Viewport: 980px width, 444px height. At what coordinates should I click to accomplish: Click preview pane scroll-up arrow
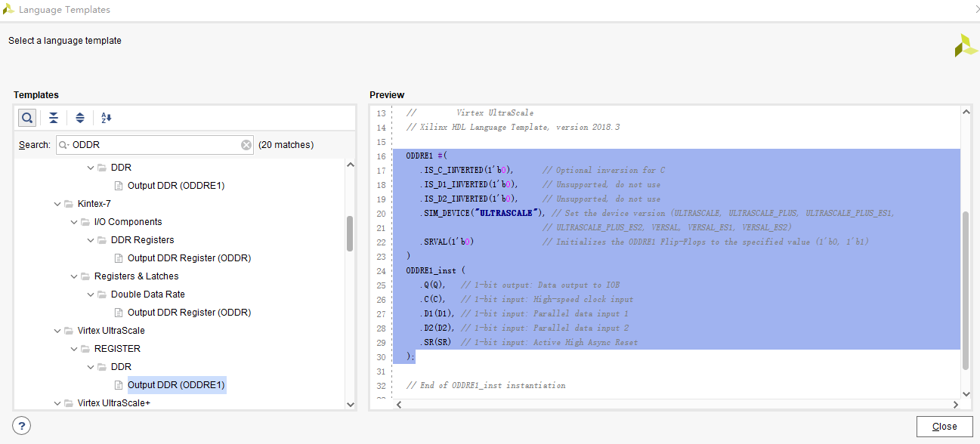pyautogui.click(x=966, y=112)
